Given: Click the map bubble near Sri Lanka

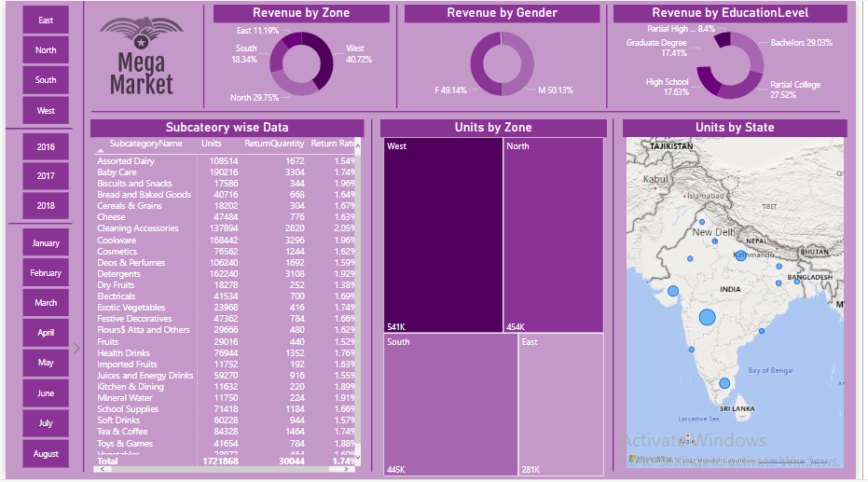Looking at the screenshot, I should [x=724, y=383].
